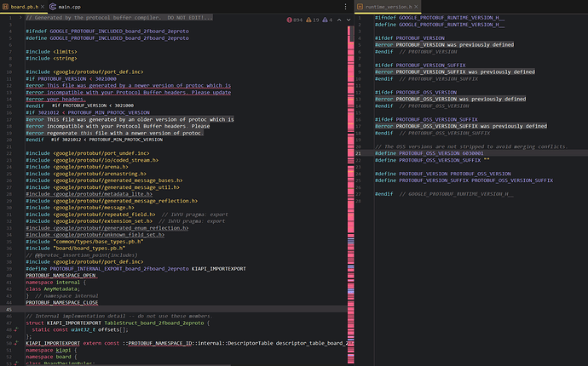Viewport: 588px width, 366px height.
Task: Click the gutter navigation icon on line 50
Action: point(15,343)
